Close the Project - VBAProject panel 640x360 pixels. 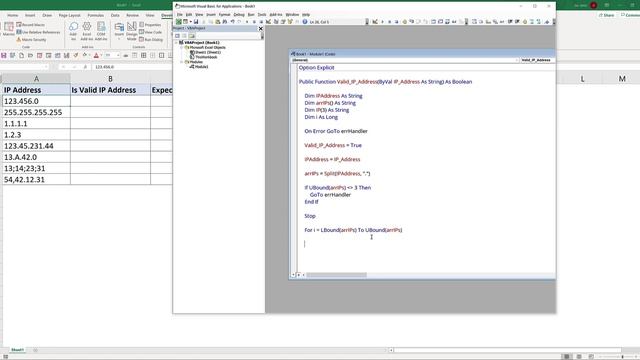click(260, 29)
